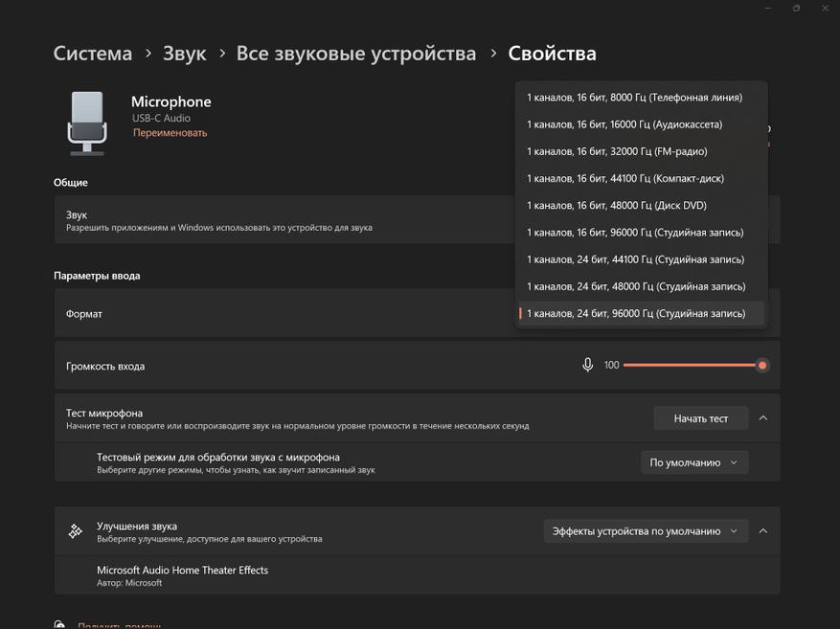Viewport: 840px width, 629px height.
Task: Click the large microphone device icon
Action: 87,123
